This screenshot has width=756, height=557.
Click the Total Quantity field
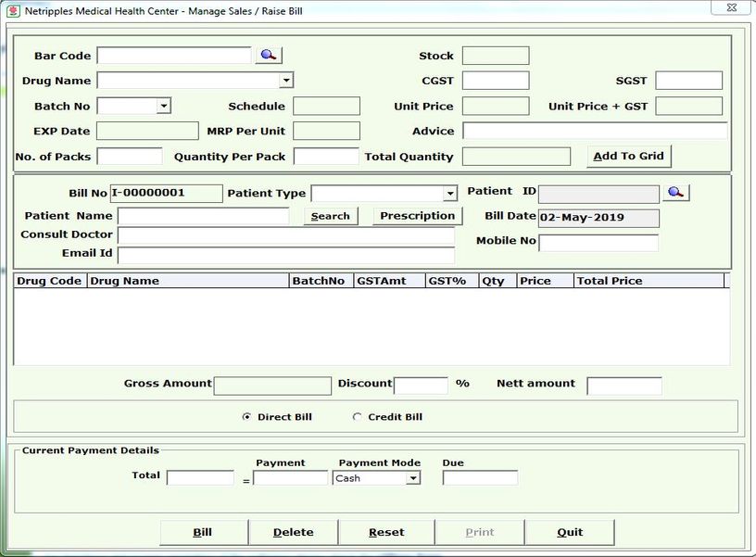click(x=516, y=157)
